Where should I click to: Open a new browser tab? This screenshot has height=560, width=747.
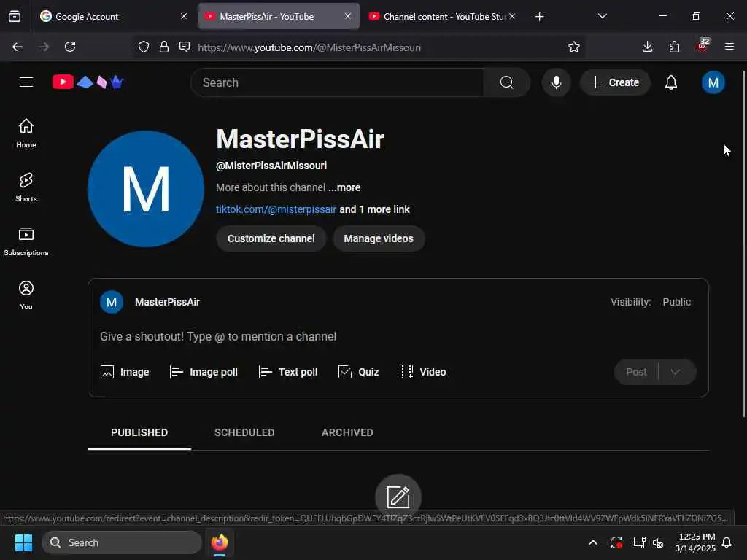pyautogui.click(x=539, y=17)
